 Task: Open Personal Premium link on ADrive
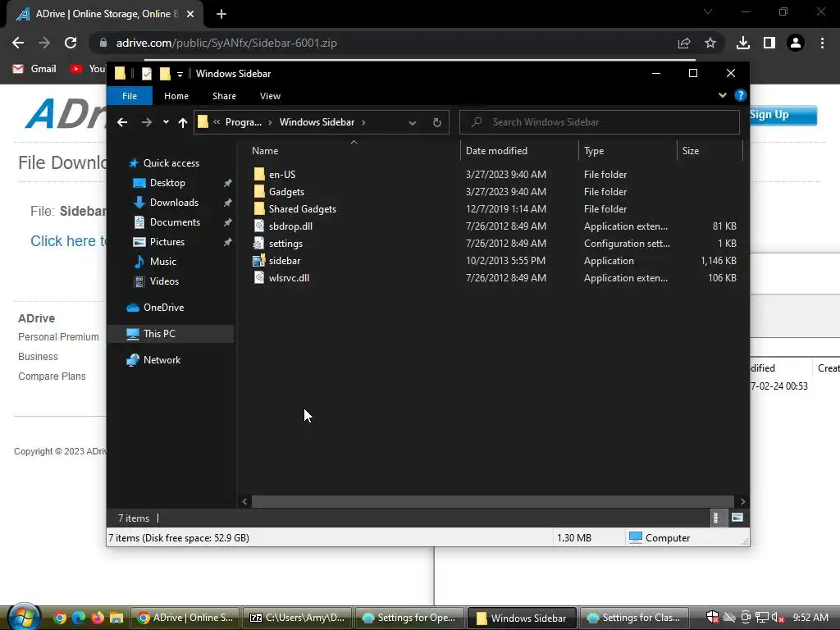click(58, 337)
